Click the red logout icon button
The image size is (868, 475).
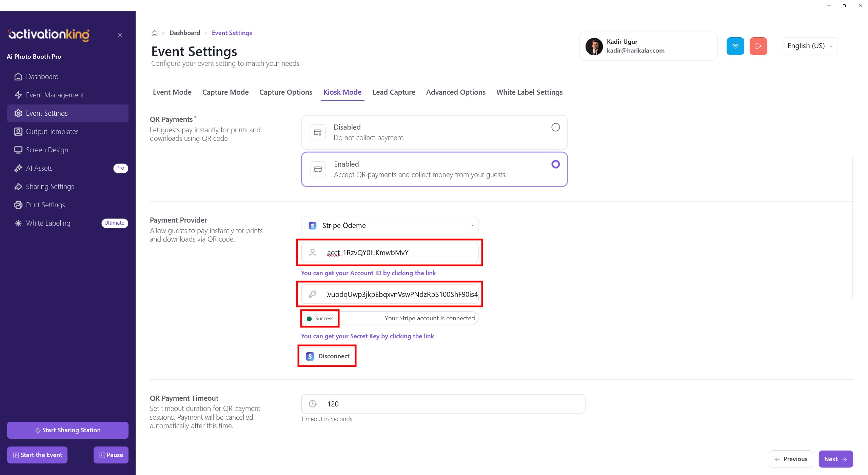pyautogui.click(x=758, y=46)
